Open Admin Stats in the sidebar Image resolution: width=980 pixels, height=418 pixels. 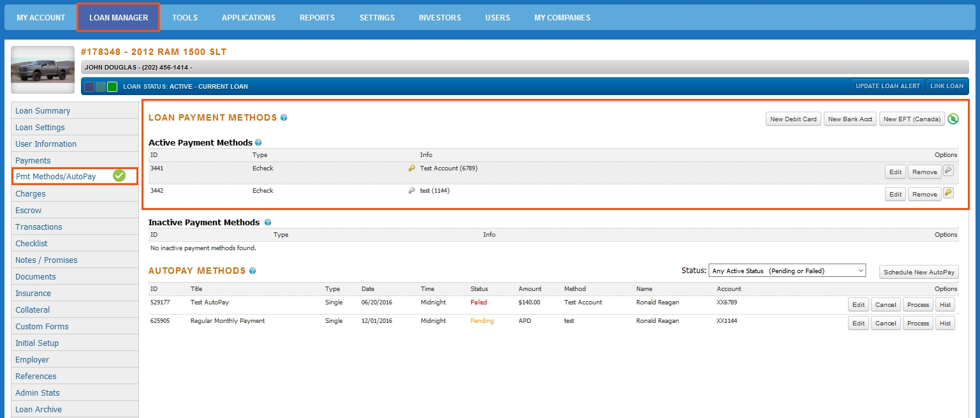pos(75,392)
